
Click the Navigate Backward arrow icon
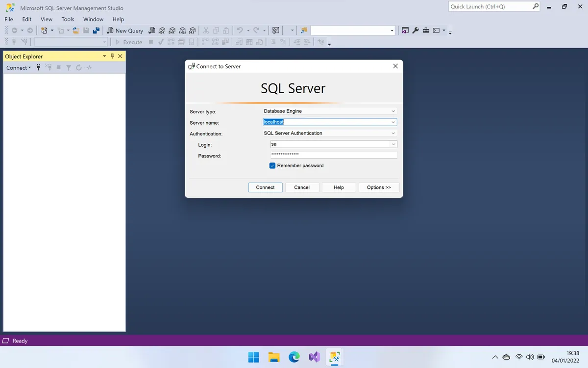[14, 30]
